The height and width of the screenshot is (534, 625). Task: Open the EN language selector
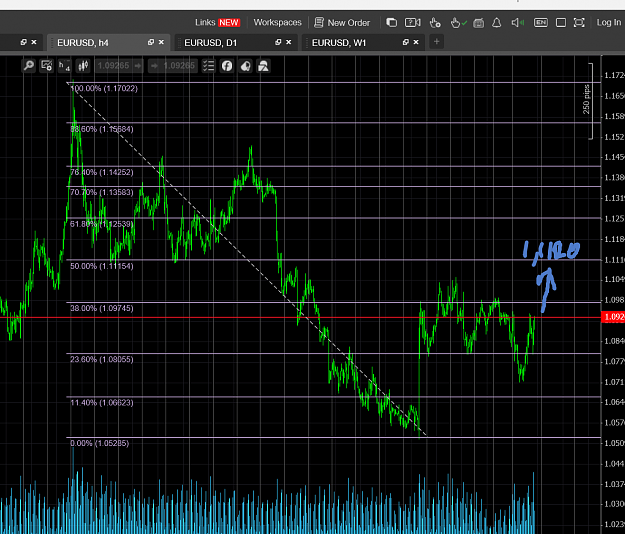pyautogui.click(x=540, y=23)
